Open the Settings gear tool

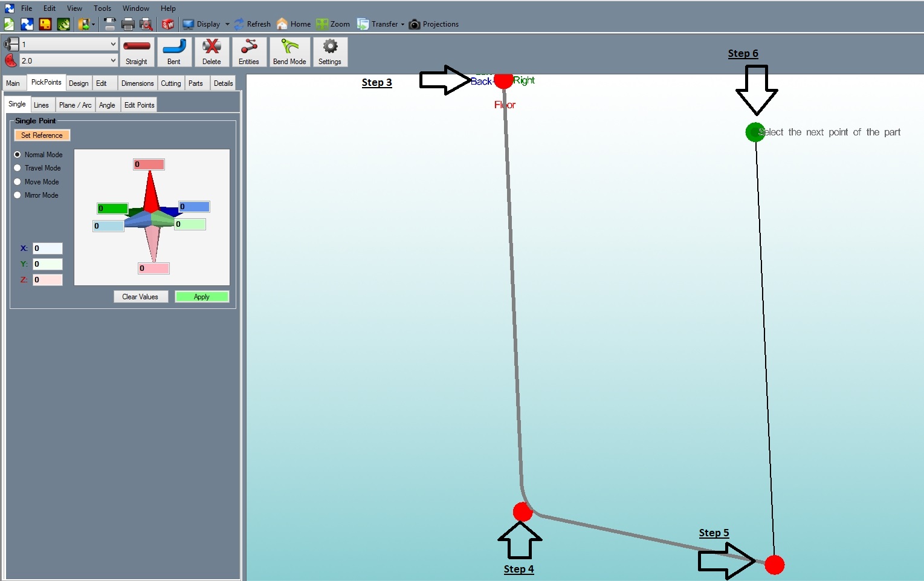[x=330, y=52]
